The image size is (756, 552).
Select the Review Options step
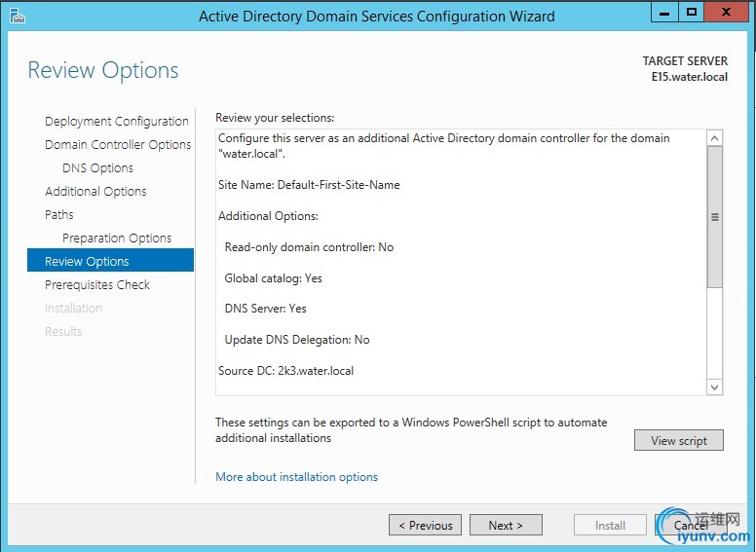pyautogui.click(x=87, y=262)
